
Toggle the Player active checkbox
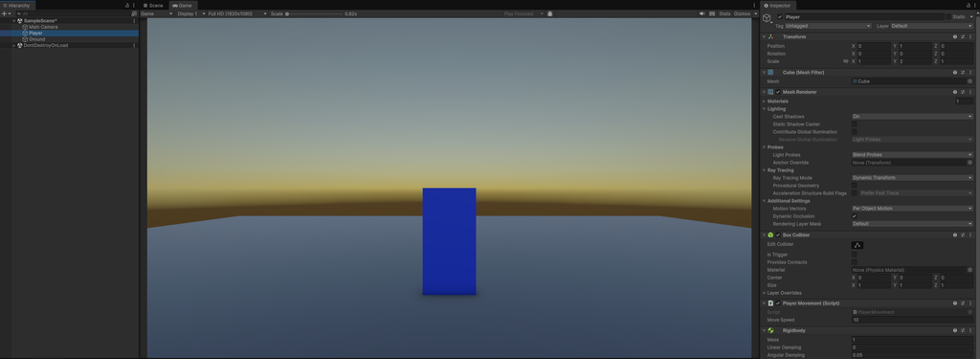(780, 17)
